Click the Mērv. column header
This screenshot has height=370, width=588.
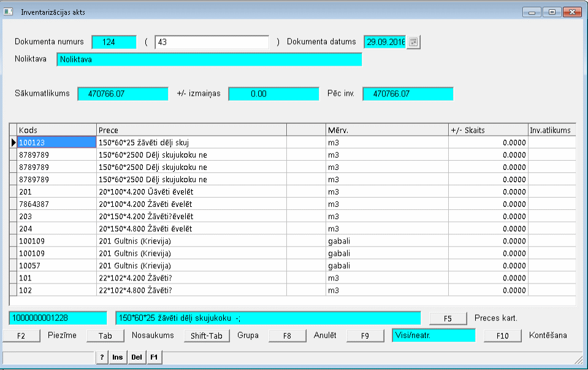[387, 130]
